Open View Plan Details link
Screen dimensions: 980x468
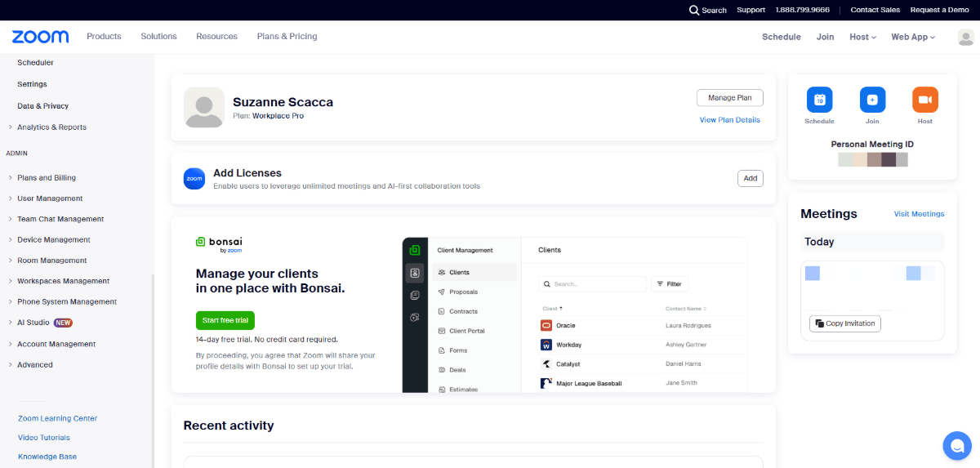[x=730, y=120]
